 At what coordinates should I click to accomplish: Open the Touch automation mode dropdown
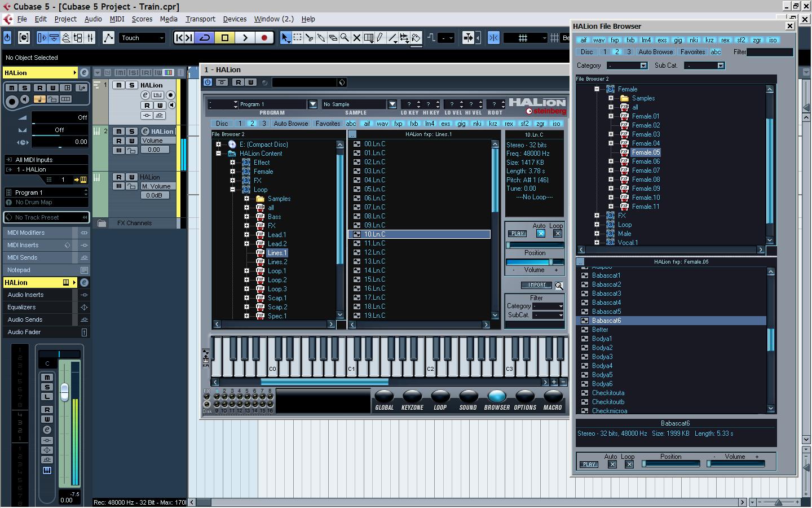point(142,38)
